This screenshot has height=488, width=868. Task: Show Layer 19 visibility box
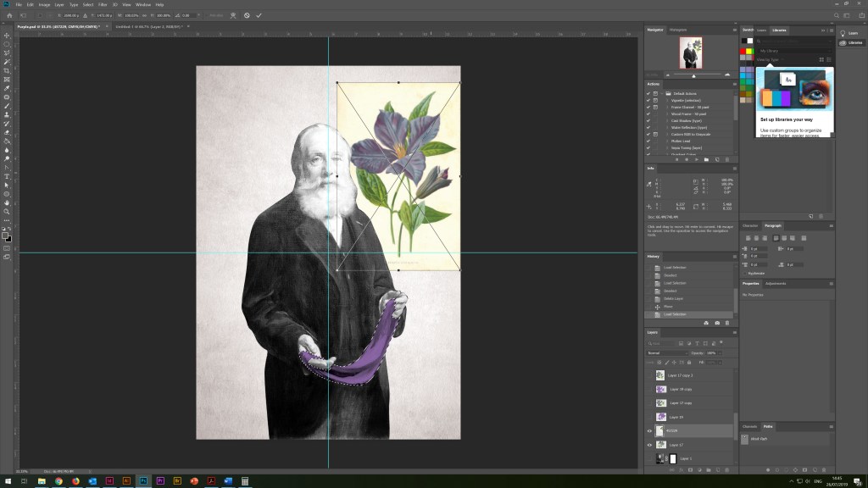649,417
